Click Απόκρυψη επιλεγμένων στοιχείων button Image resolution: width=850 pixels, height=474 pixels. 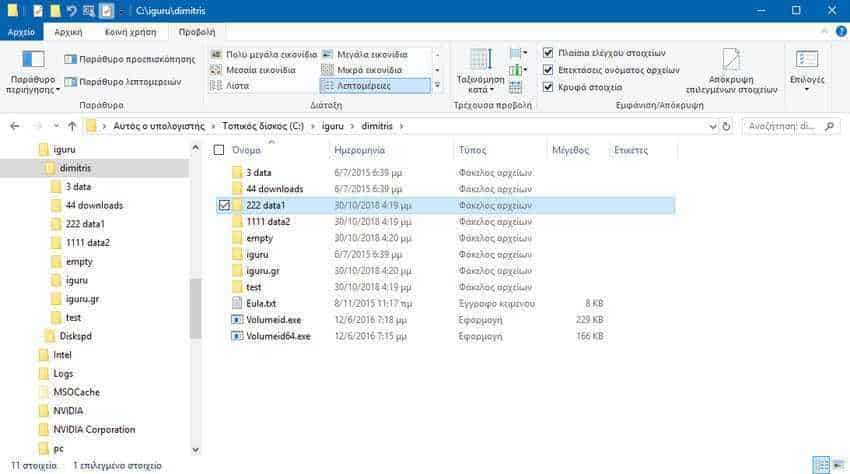731,71
